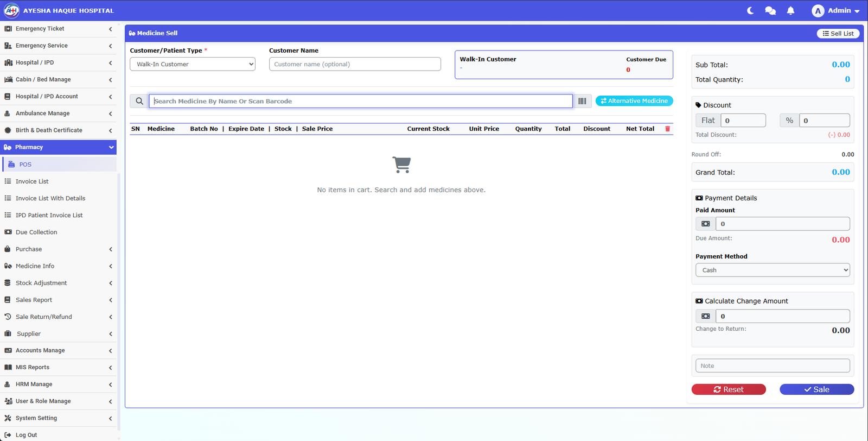
Task: Toggle dark mode moon icon
Action: [x=750, y=10]
